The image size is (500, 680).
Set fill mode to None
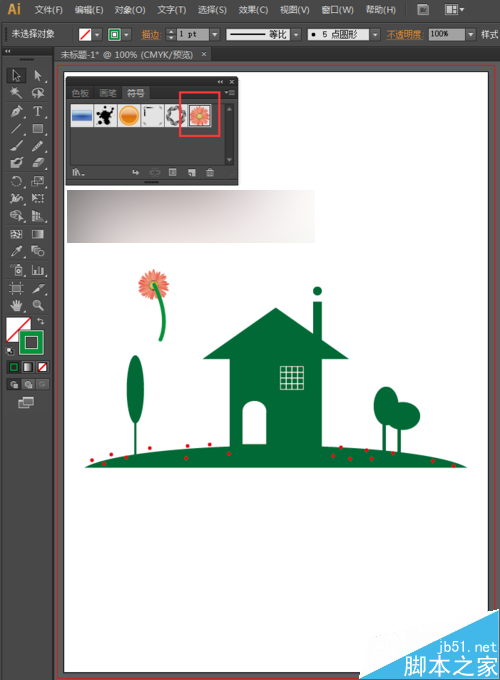[42, 367]
